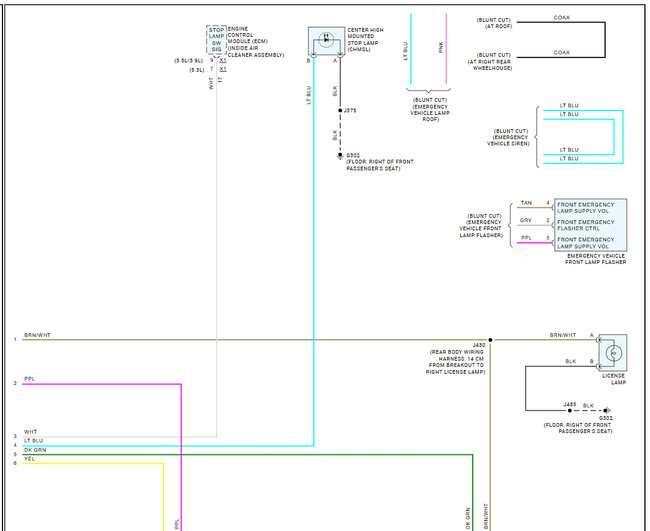The width and height of the screenshot is (650, 531).
Task: Click the 'WHT' label at pin 3
Action: coord(30,432)
